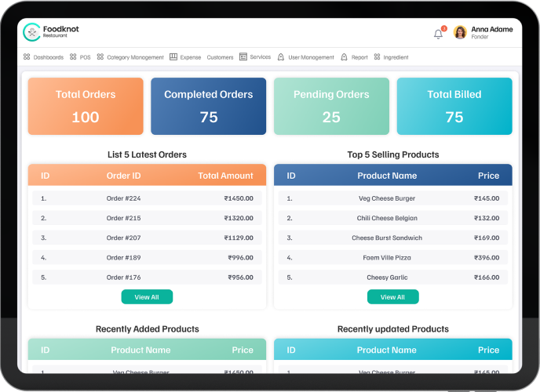Click the Foodknot restaurant logo icon
This screenshot has height=392, width=540.
(x=31, y=32)
